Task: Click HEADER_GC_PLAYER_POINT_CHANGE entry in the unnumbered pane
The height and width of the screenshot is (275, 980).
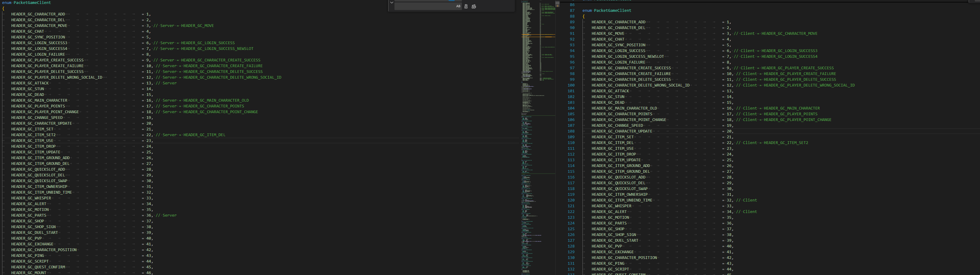Action: [45, 112]
